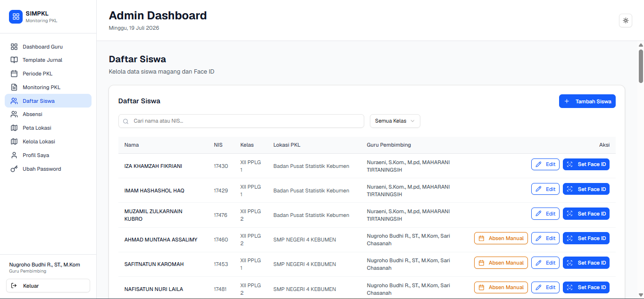Select the Absensi menu item
The width and height of the screenshot is (644, 299).
coord(48,114)
